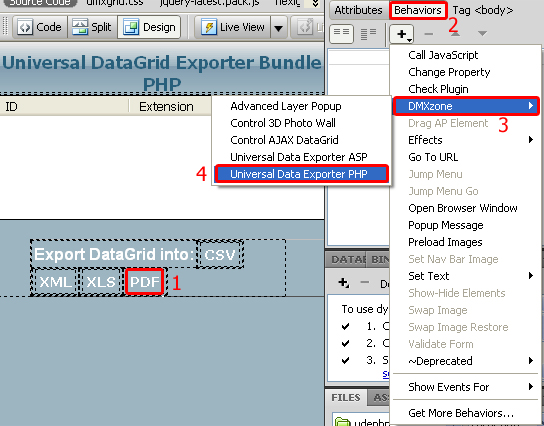The height and width of the screenshot is (426, 544).
Task: Open the Live View options dropdown arrow
Action: tap(278, 28)
